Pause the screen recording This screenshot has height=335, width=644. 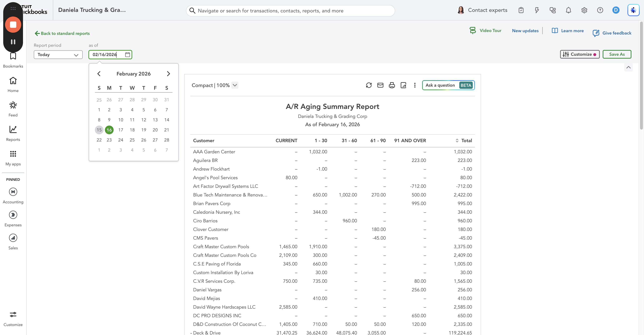[x=13, y=42]
